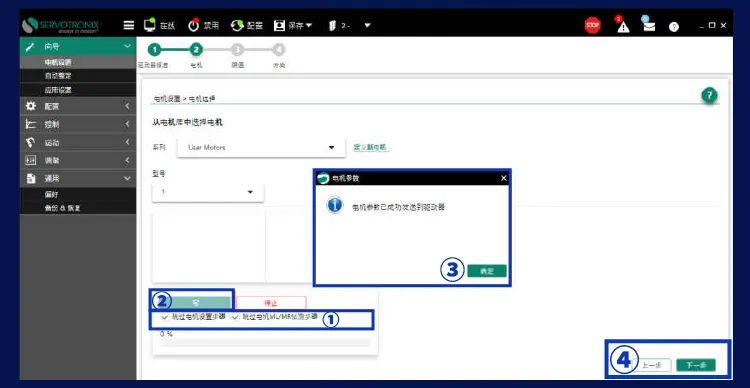Click the general document icon in sidebar
Image resolution: width=750 pixels, height=388 pixels.
(31, 178)
